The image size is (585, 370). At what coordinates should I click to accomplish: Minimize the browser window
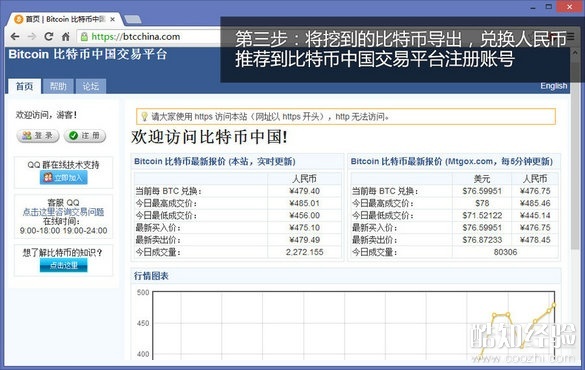(x=532, y=7)
